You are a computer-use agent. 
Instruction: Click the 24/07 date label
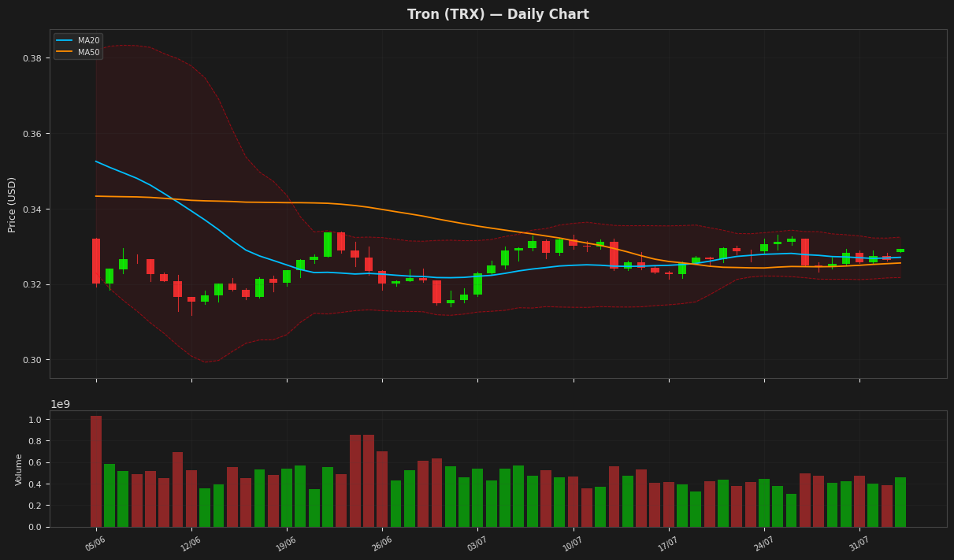click(763, 543)
